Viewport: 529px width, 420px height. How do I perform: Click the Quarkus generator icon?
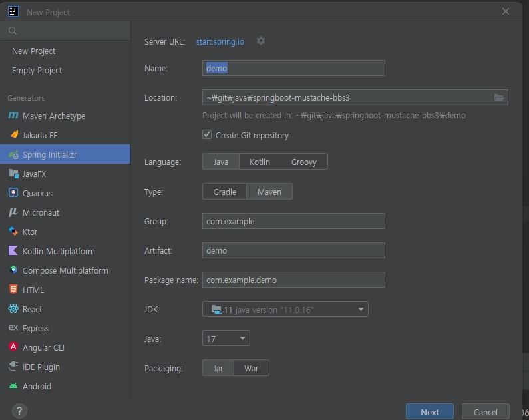tap(13, 193)
